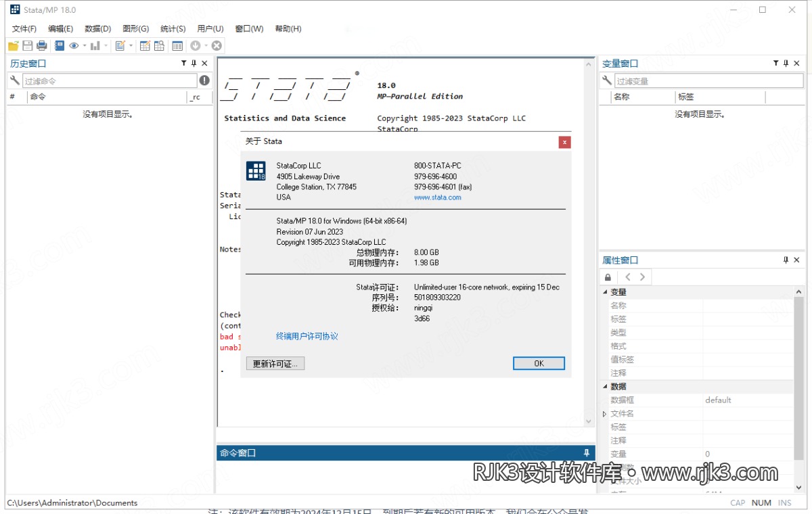Toggle the lock icon in Properties window
This screenshot has height=514, width=812.
[608, 277]
